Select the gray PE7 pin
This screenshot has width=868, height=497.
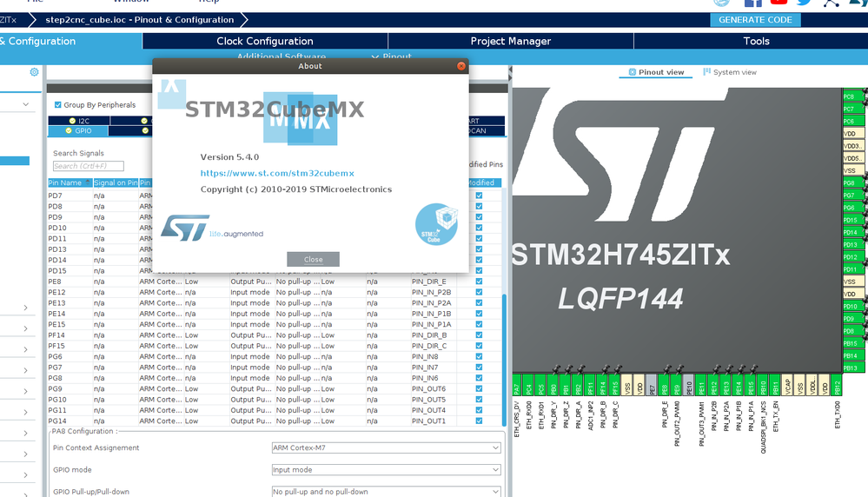coord(652,385)
